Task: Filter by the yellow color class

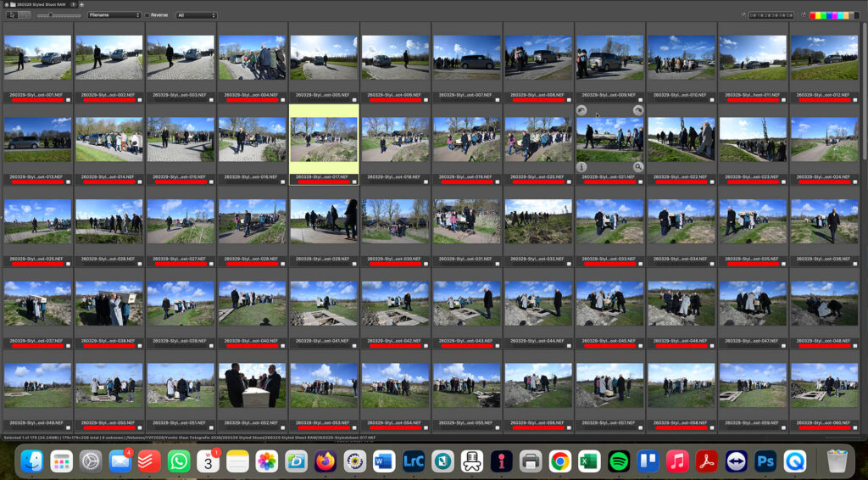Action: [x=818, y=15]
